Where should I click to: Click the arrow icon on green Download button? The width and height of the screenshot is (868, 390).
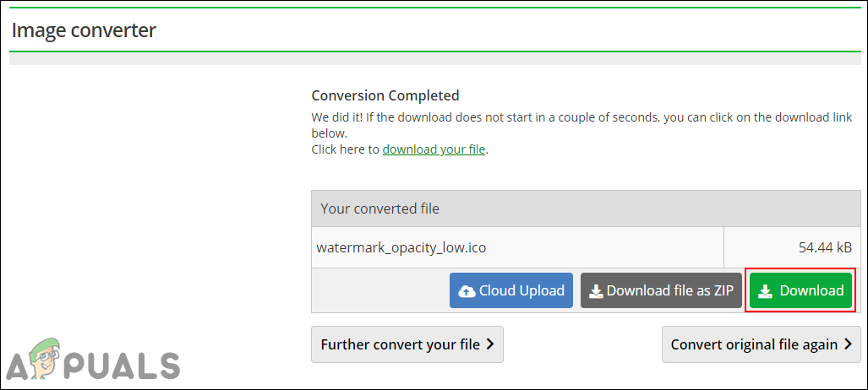click(x=765, y=291)
